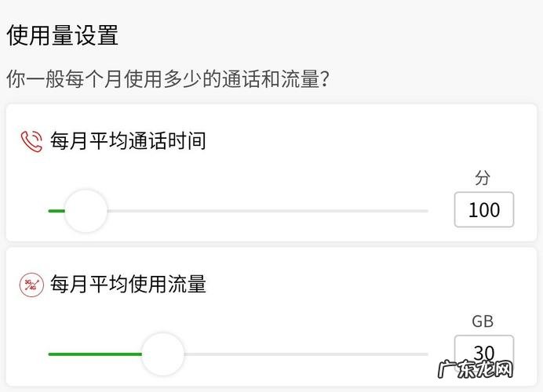Click the monthly data usage slider handle

pos(162,354)
